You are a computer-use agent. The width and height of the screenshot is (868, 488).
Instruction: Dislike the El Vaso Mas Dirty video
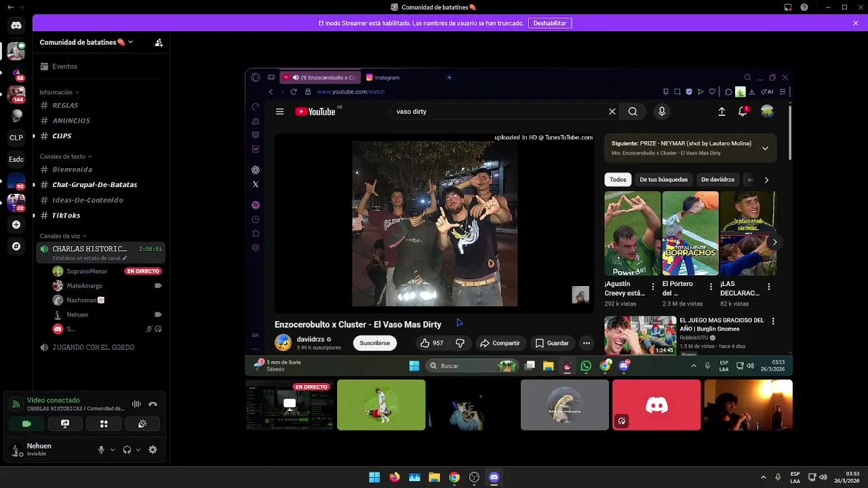click(460, 343)
